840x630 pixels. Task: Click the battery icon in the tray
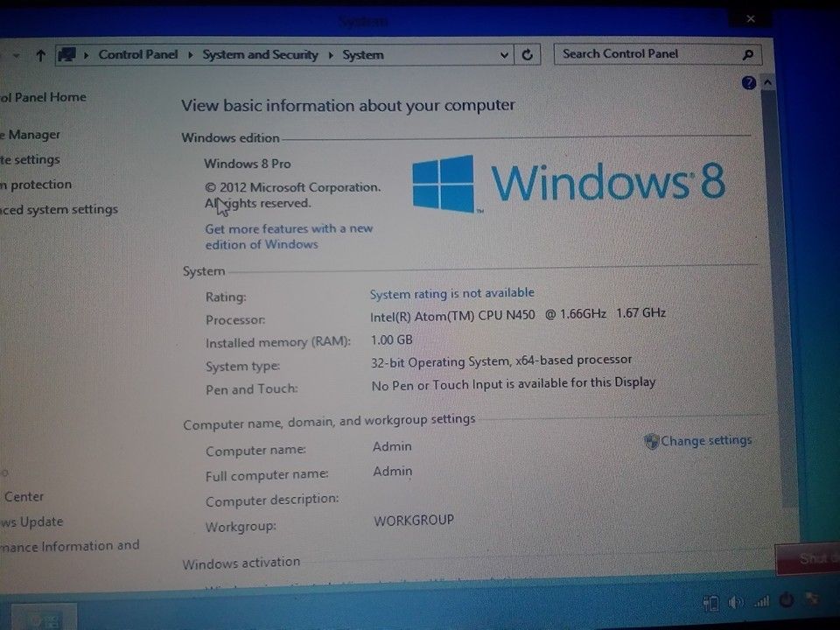tap(710, 603)
